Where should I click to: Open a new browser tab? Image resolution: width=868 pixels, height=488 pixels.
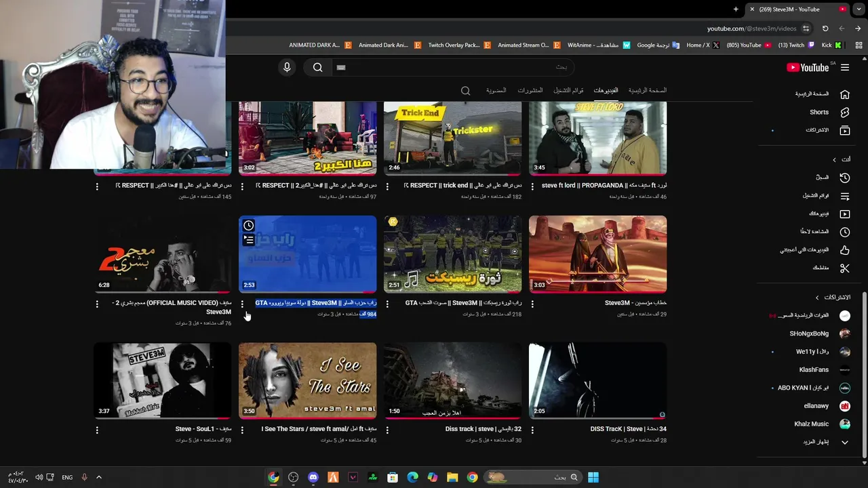[x=736, y=9]
